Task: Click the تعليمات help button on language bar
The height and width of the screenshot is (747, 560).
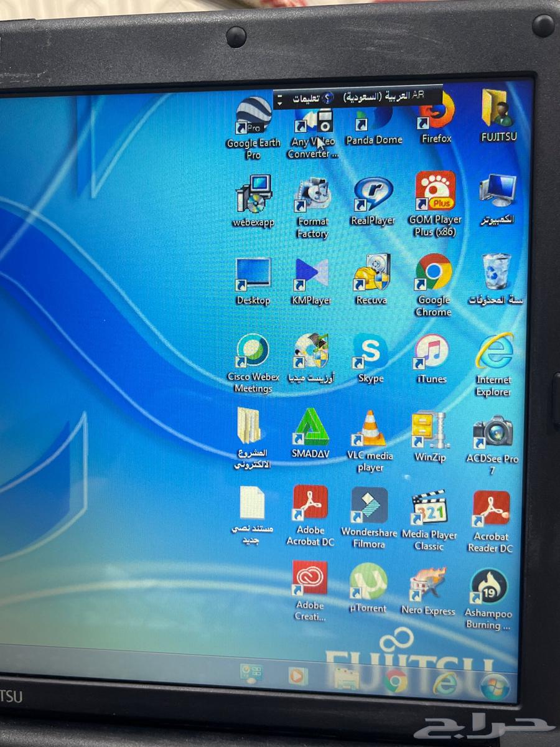Action: click(x=313, y=98)
